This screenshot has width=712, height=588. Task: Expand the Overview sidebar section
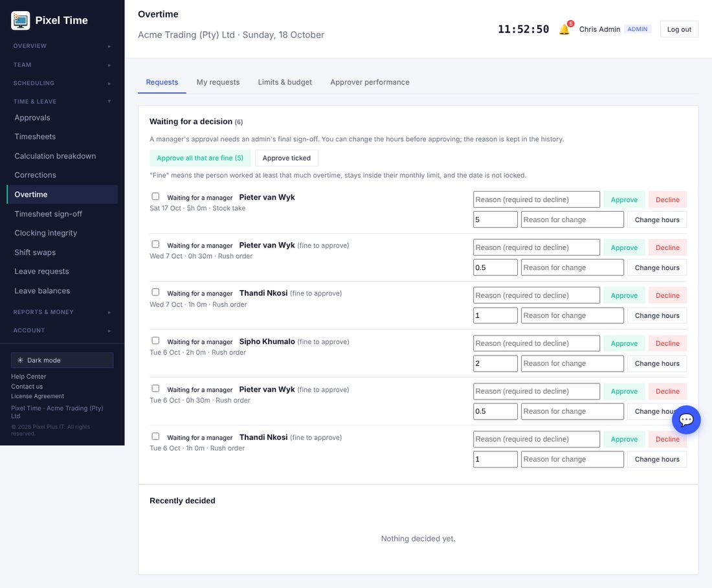tap(62, 46)
